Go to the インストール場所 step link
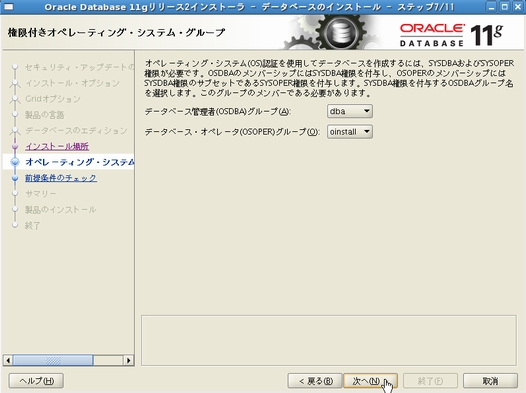Viewport: 526px width, 393px height. [x=57, y=146]
